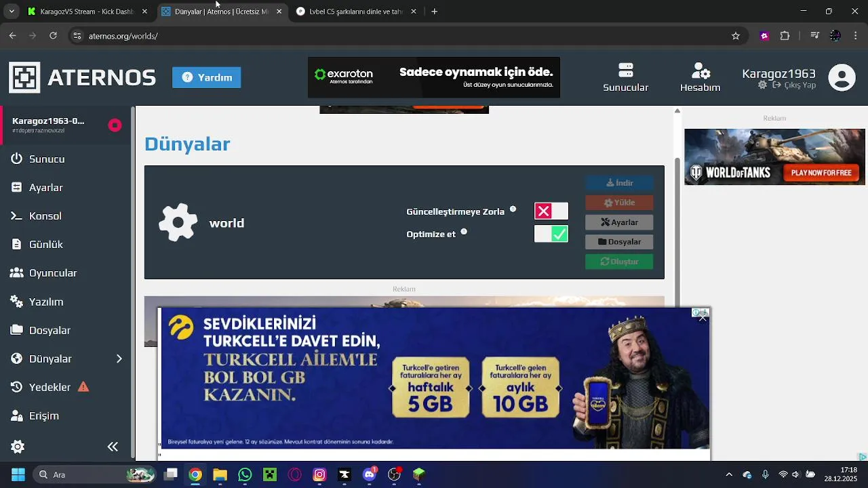The image size is (868, 488).
Task: Expand the Dünyalar submenu arrow
Action: [x=119, y=359]
